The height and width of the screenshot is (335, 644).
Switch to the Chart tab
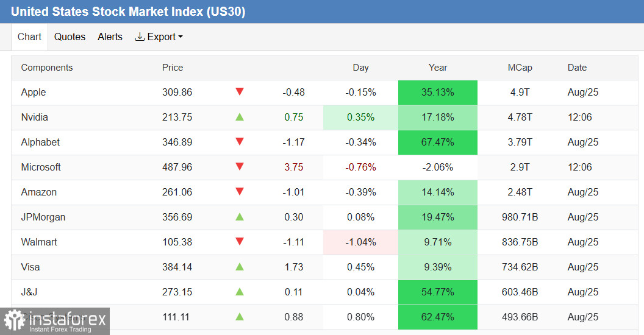(x=29, y=37)
